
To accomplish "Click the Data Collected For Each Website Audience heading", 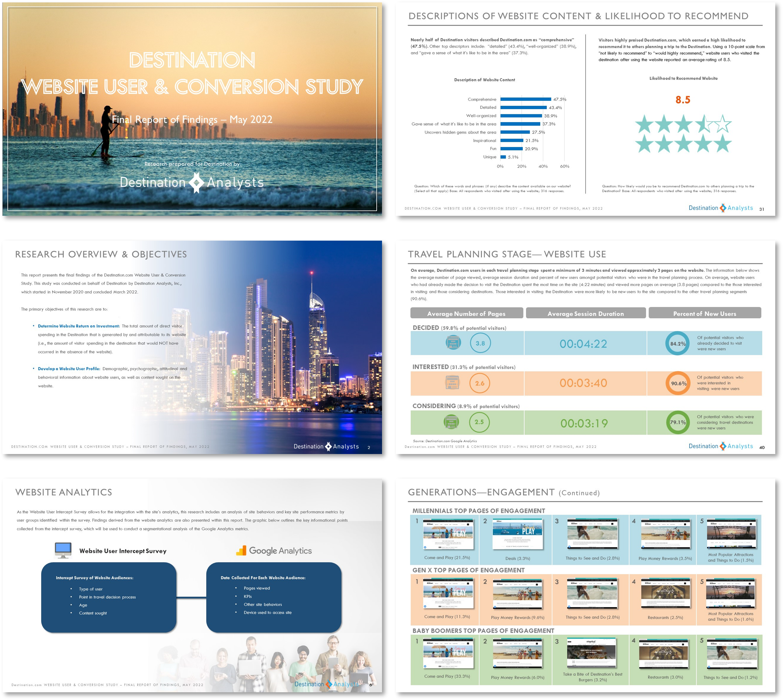I will [263, 578].
